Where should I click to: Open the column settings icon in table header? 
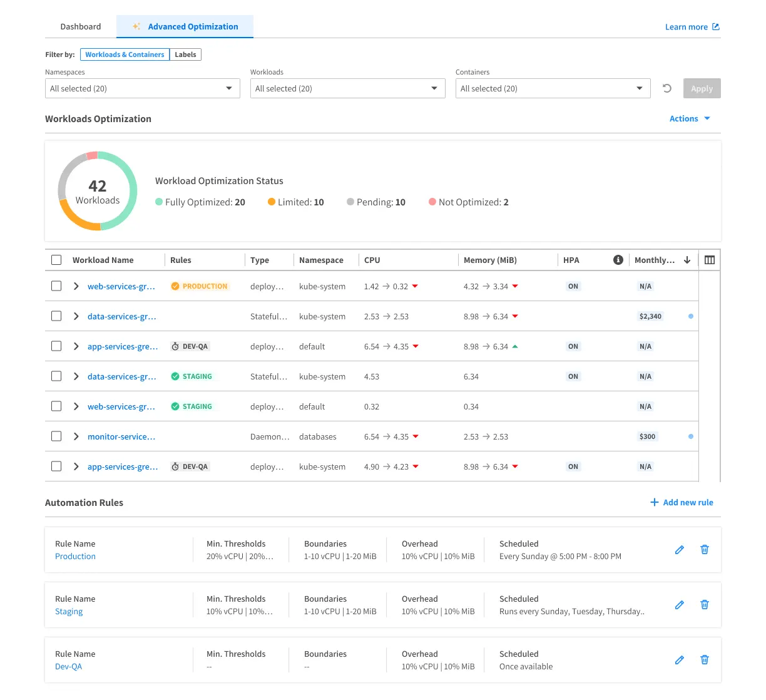709,260
